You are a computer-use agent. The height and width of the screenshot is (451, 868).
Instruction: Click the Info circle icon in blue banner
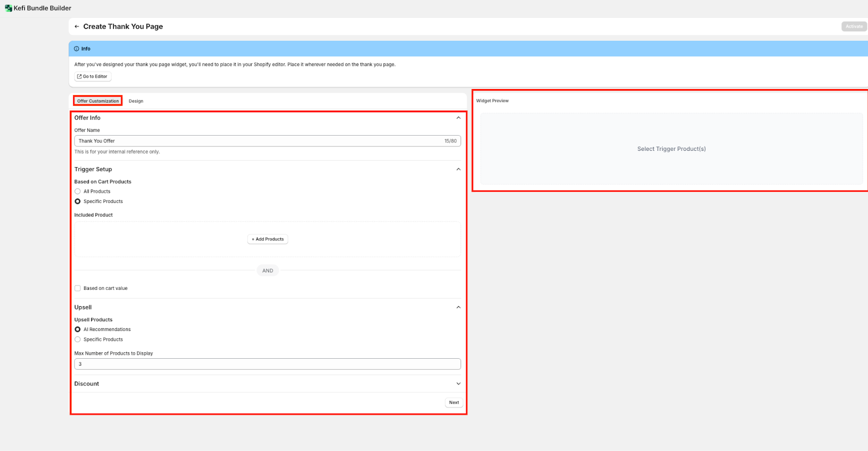pos(76,49)
